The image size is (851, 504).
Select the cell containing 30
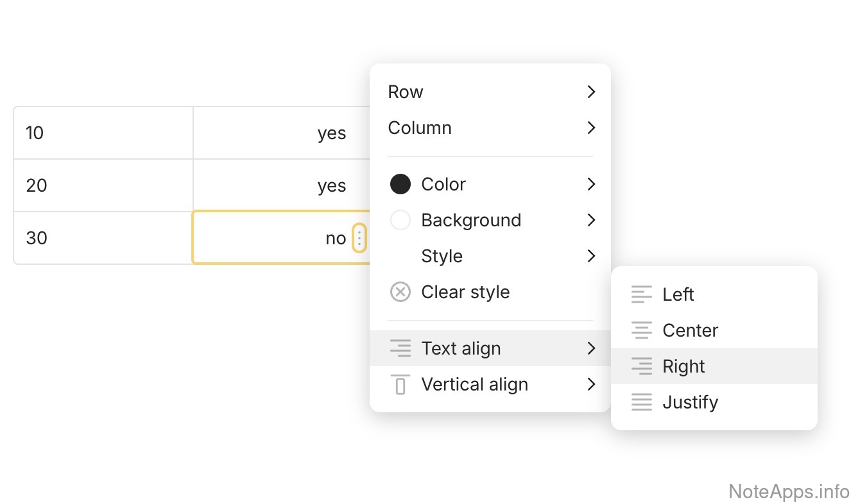pyautogui.click(x=103, y=239)
